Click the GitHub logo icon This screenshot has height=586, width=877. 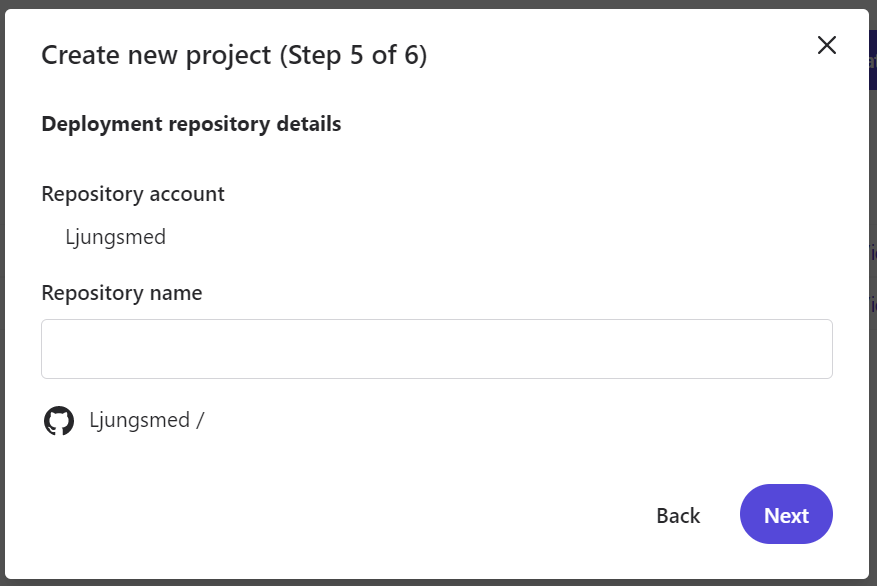59,421
